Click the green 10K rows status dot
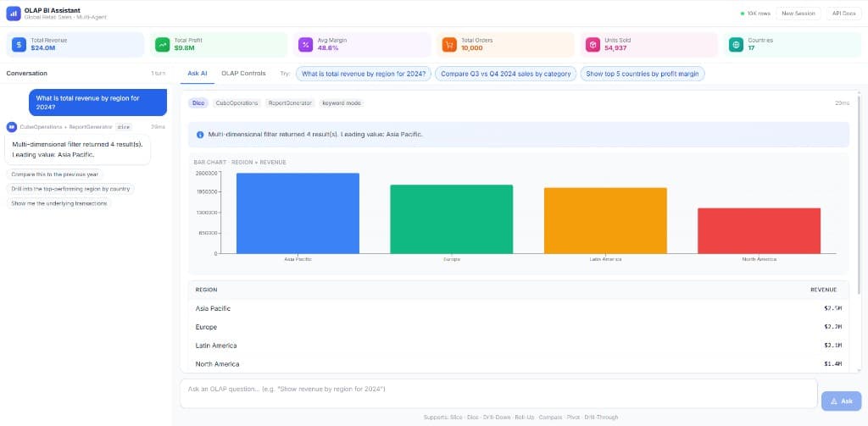 (x=743, y=14)
